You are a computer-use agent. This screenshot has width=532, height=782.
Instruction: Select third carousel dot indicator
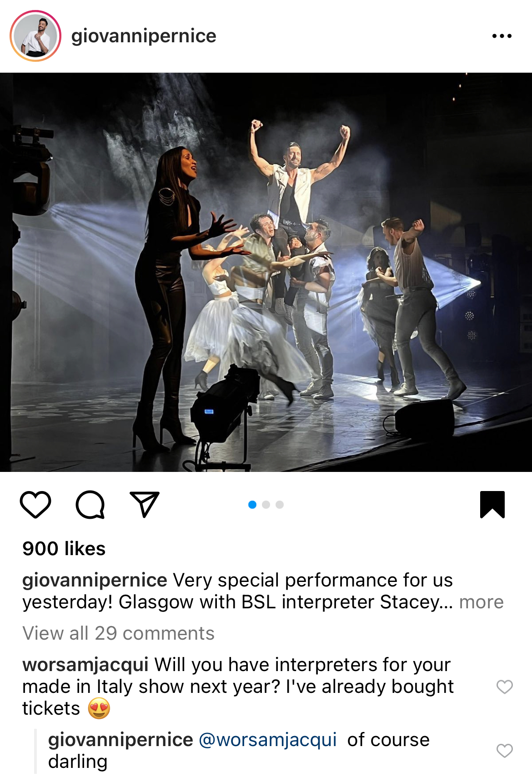point(280,505)
